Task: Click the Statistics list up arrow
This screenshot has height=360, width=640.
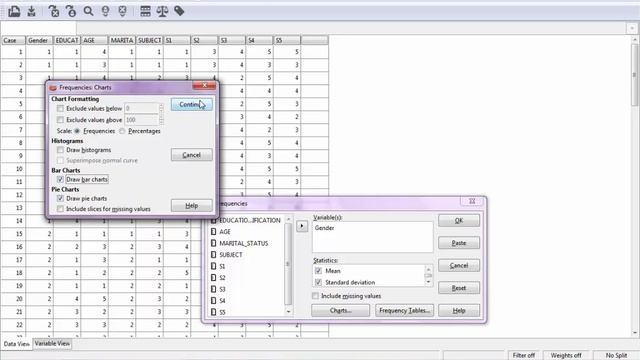Action: pos(428,269)
